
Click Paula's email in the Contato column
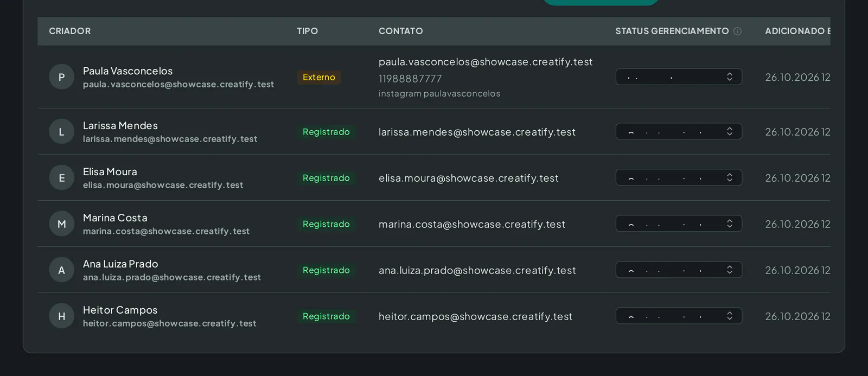tap(486, 62)
